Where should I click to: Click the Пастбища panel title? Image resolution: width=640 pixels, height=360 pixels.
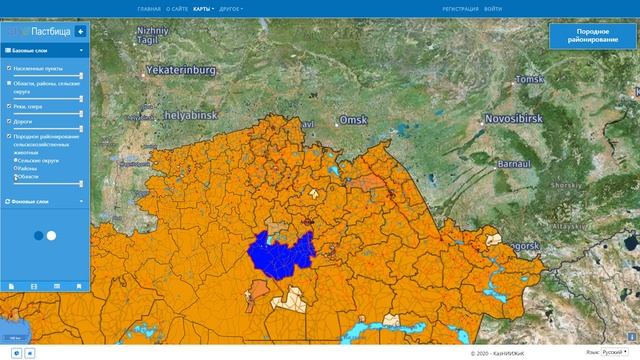click(x=51, y=31)
